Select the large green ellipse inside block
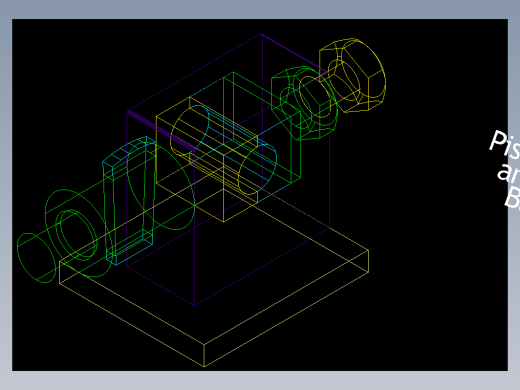 click(161, 186)
